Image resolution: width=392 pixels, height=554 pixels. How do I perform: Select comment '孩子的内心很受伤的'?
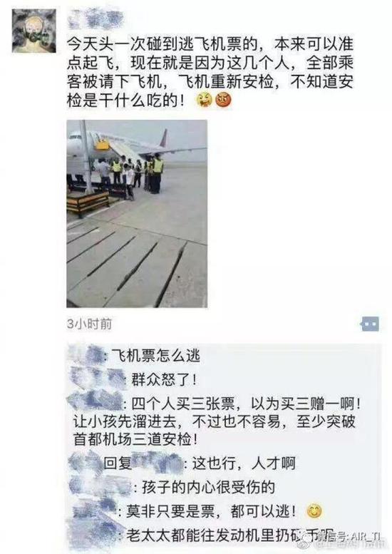click(x=208, y=487)
